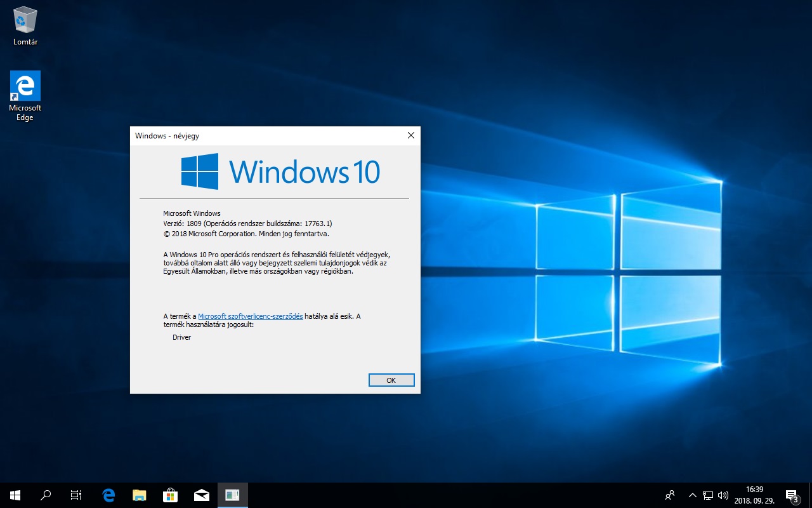Open the People tray icon
Viewport: 812px width, 508px height.
(670, 495)
